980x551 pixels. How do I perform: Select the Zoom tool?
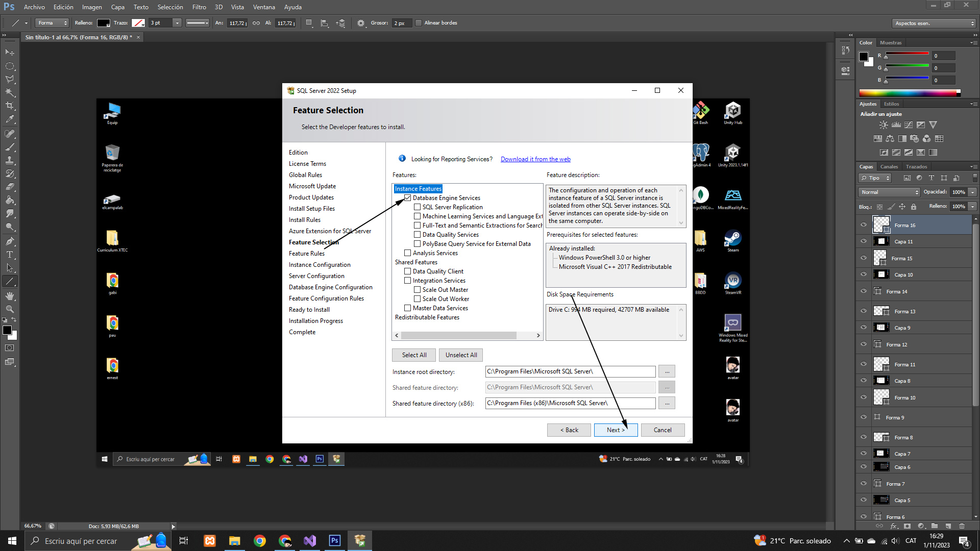point(10,309)
